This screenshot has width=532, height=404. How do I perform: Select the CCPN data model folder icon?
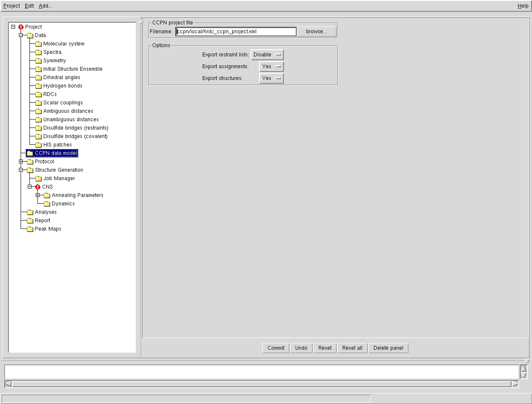click(30, 153)
